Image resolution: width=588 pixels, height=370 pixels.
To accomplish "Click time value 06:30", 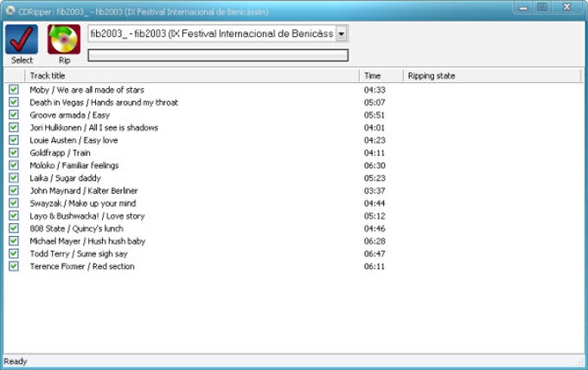I will point(374,166).
